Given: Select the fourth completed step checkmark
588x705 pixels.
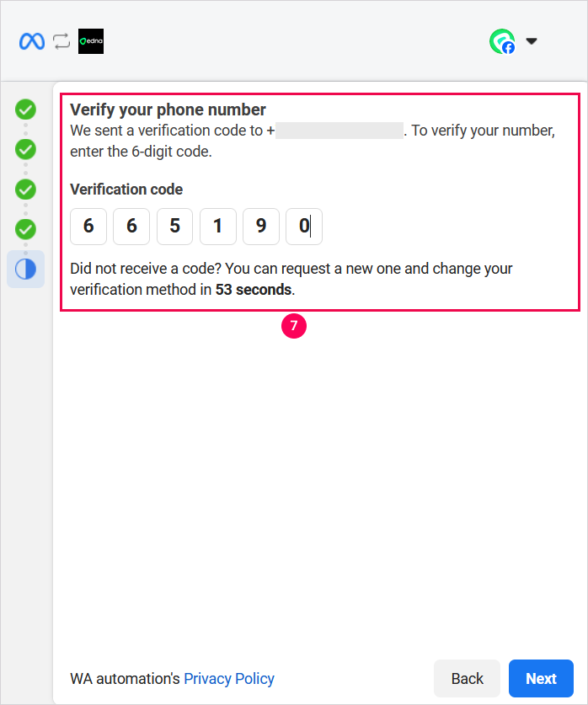Looking at the screenshot, I should (26, 228).
